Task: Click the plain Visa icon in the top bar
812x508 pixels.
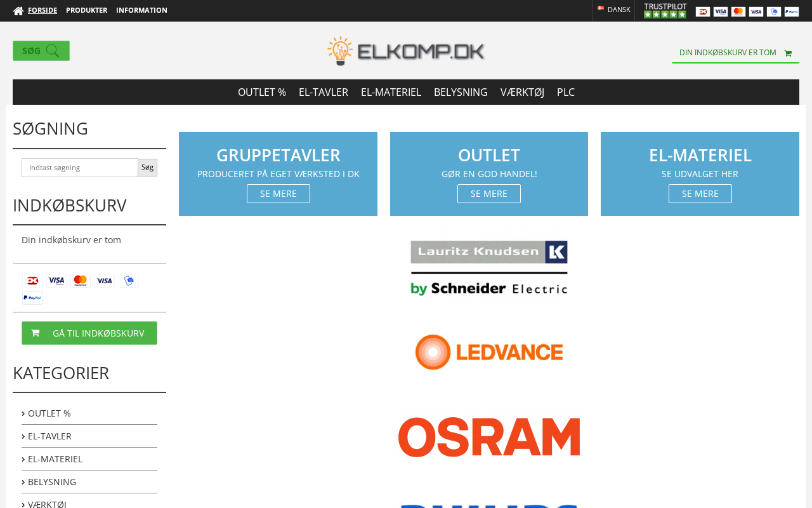Action: tap(756, 11)
